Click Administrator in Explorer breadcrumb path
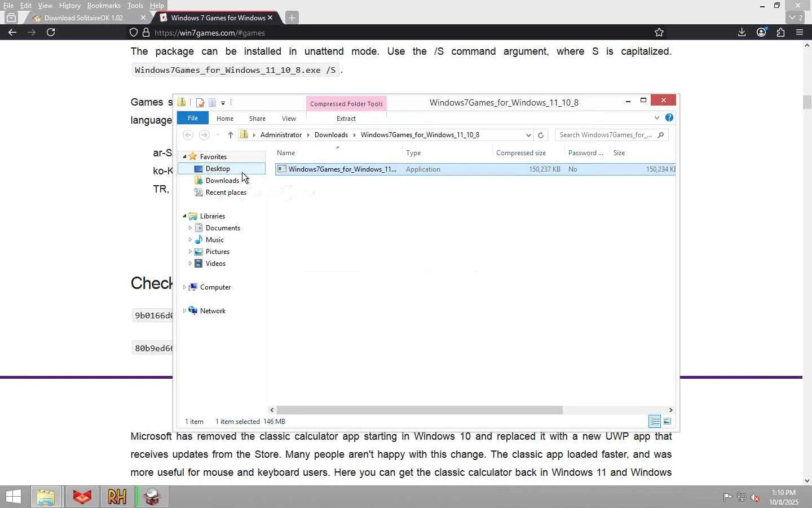812x508 pixels. [x=281, y=135]
